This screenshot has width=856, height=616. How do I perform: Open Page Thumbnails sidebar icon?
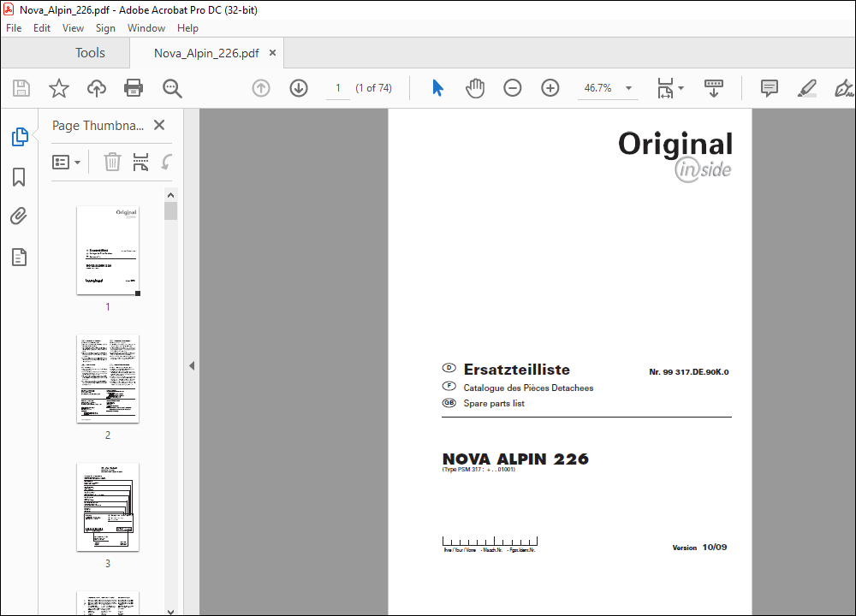(20, 137)
